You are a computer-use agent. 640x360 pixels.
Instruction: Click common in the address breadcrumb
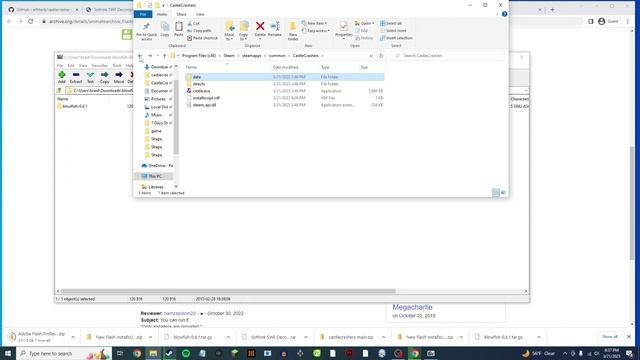(277, 56)
